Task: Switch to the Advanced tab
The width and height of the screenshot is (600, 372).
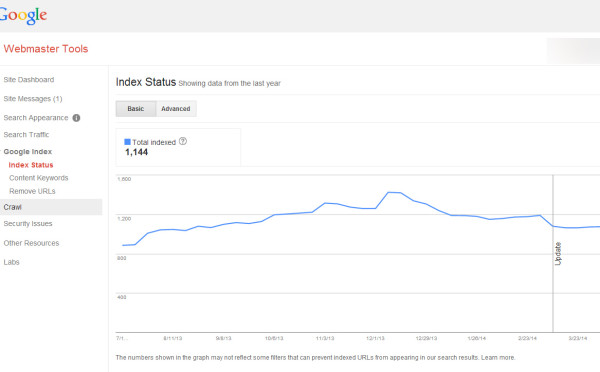Action: click(176, 109)
